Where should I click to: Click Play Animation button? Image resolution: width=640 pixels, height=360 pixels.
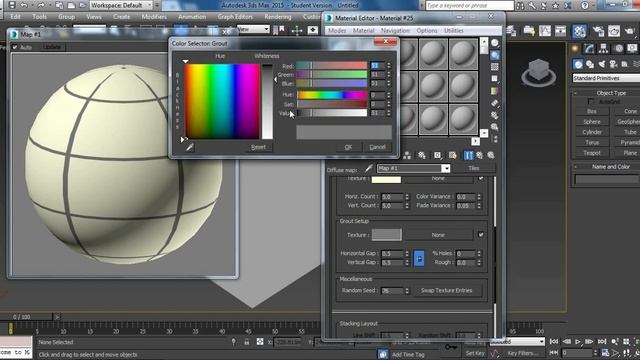click(x=578, y=342)
